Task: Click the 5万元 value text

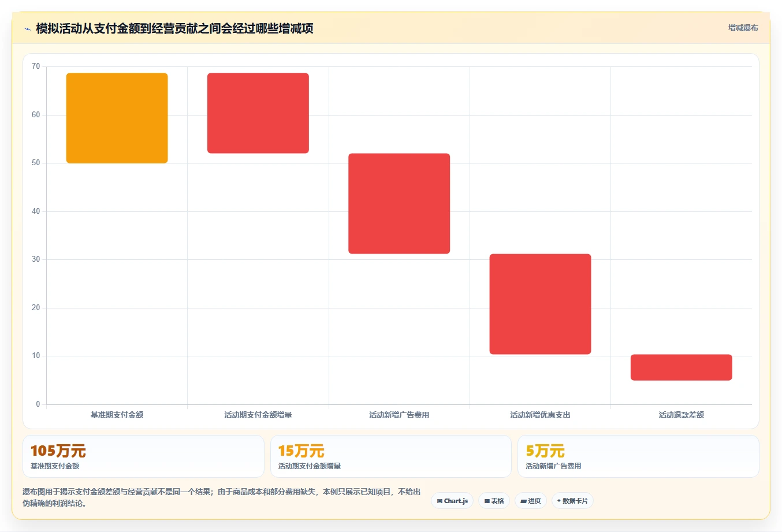Action: tap(545, 451)
